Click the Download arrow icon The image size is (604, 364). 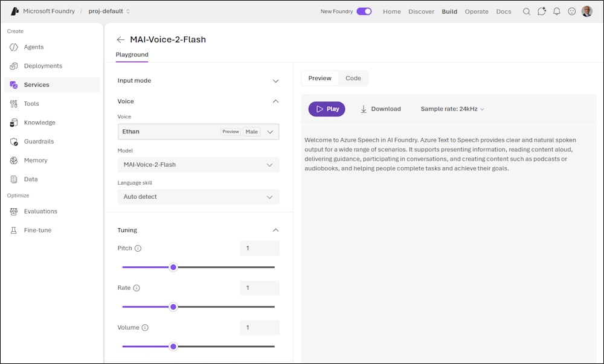pos(363,109)
